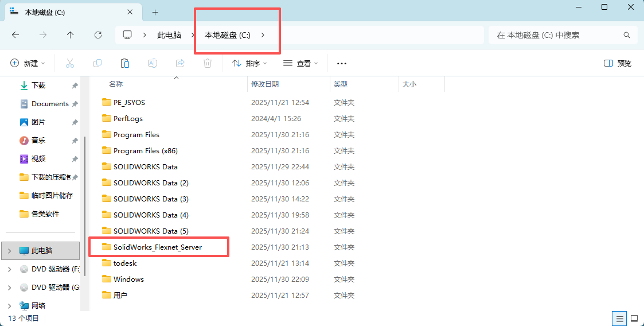644x326 pixels.
Task: Switch to large icons view in the status bar
Action: tap(635, 319)
